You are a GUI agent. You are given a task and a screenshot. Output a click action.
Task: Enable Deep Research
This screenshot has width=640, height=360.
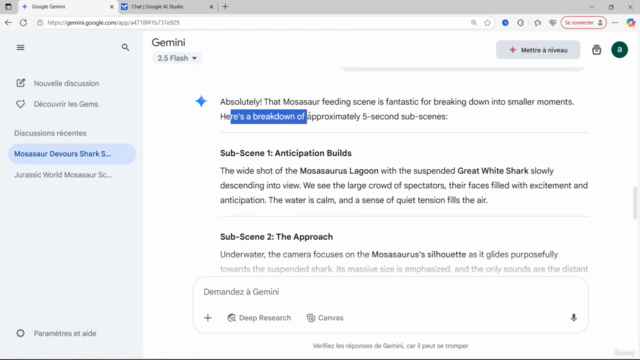[x=259, y=318]
